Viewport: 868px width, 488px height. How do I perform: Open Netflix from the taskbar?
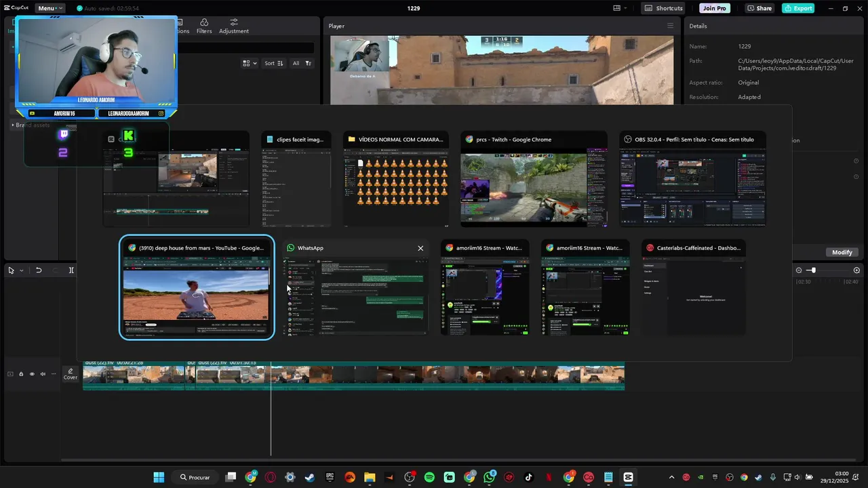tap(549, 477)
